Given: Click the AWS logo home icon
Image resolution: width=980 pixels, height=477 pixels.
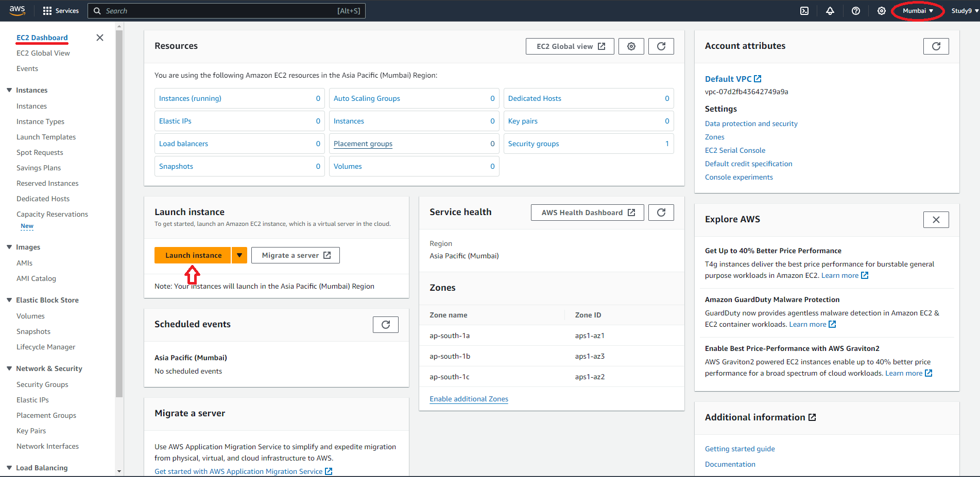Looking at the screenshot, I should [x=17, y=11].
